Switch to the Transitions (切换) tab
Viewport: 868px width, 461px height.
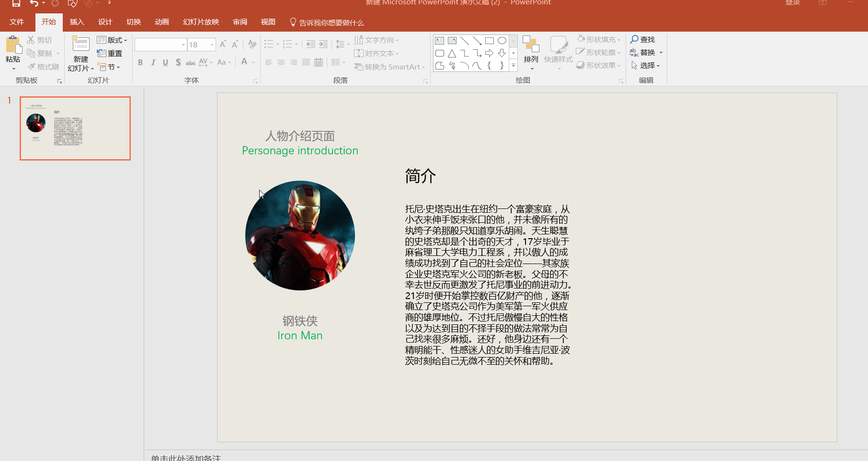point(134,22)
